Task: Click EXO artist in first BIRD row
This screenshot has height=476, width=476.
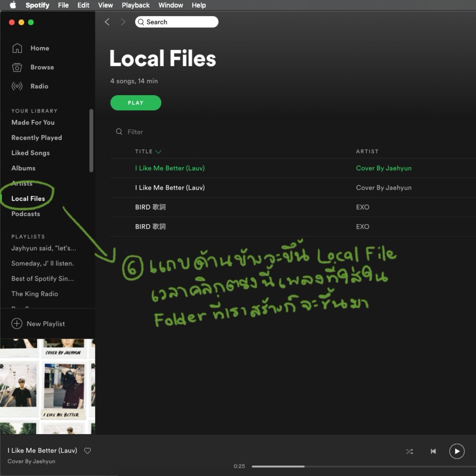Action: (x=363, y=207)
